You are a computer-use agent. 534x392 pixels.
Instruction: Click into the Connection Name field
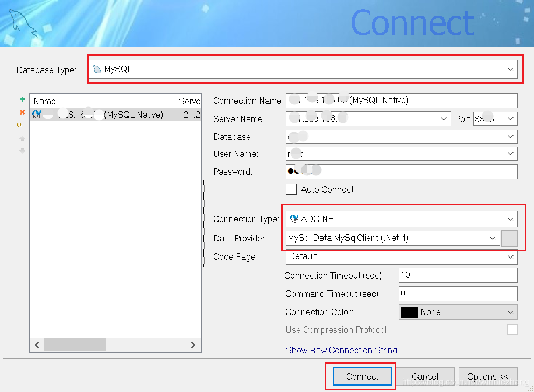402,101
